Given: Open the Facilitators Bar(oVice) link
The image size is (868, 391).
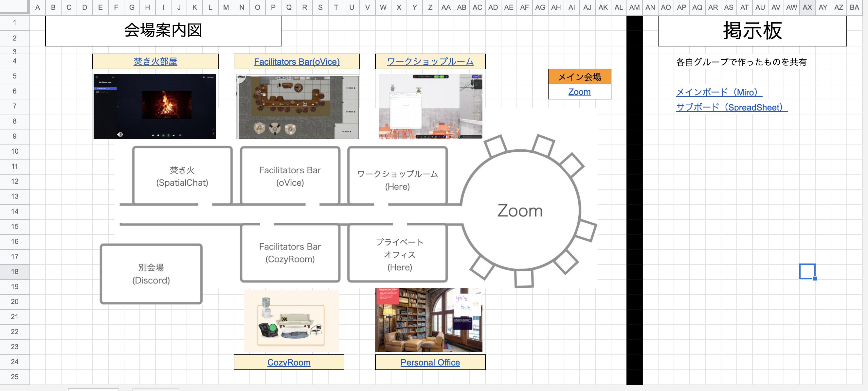Looking at the screenshot, I should 297,61.
